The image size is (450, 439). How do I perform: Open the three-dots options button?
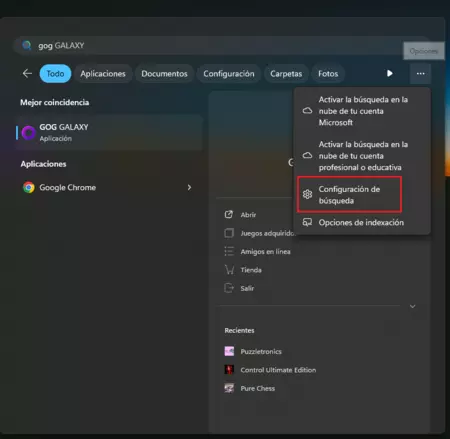click(420, 73)
